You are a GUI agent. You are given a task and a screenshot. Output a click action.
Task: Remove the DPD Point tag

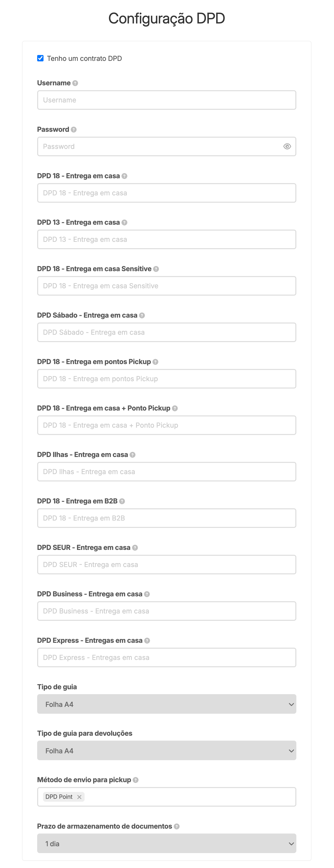(x=79, y=797)
